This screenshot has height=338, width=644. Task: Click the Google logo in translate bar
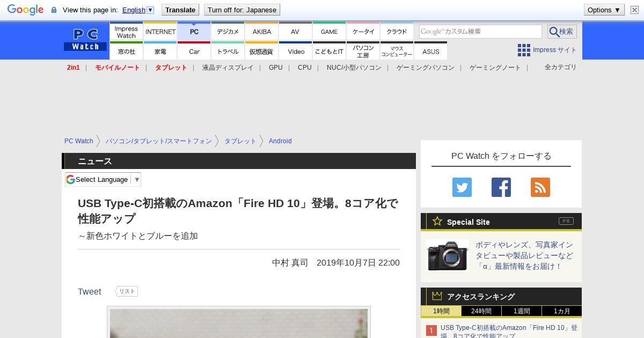pos(25,10)
